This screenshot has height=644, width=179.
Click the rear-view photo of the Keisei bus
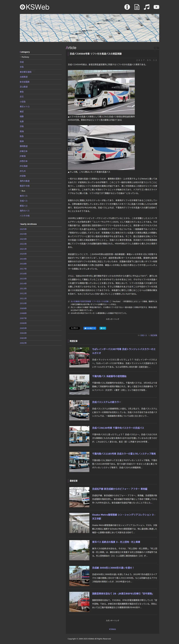coord(101,148)
